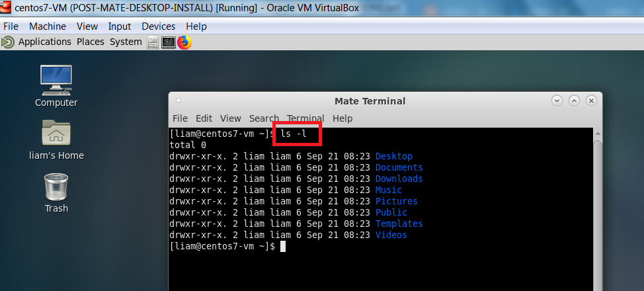Open the Firefox browser from the panel
Image resolution: width=644 pixels, height=291 pixels.
184,42
